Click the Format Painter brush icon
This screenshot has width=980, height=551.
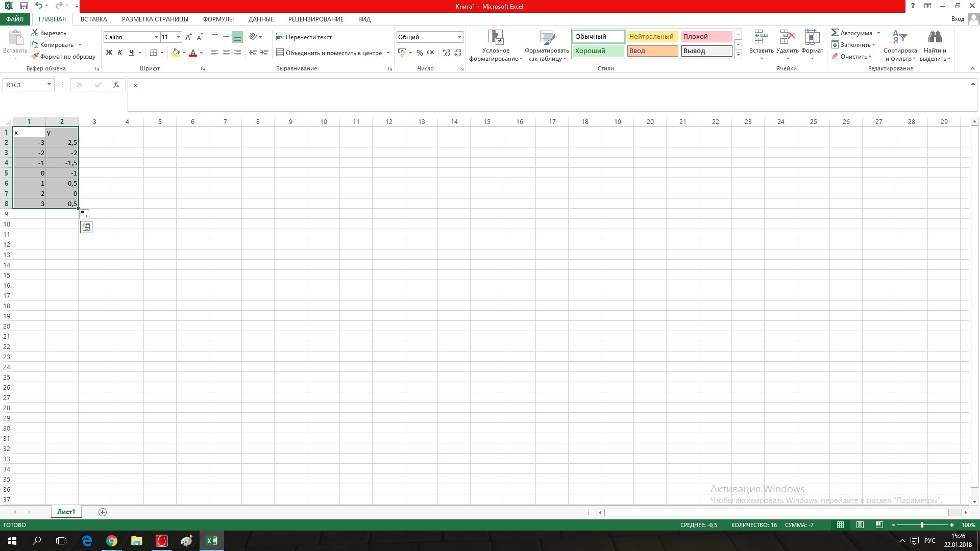coord(35,57)
